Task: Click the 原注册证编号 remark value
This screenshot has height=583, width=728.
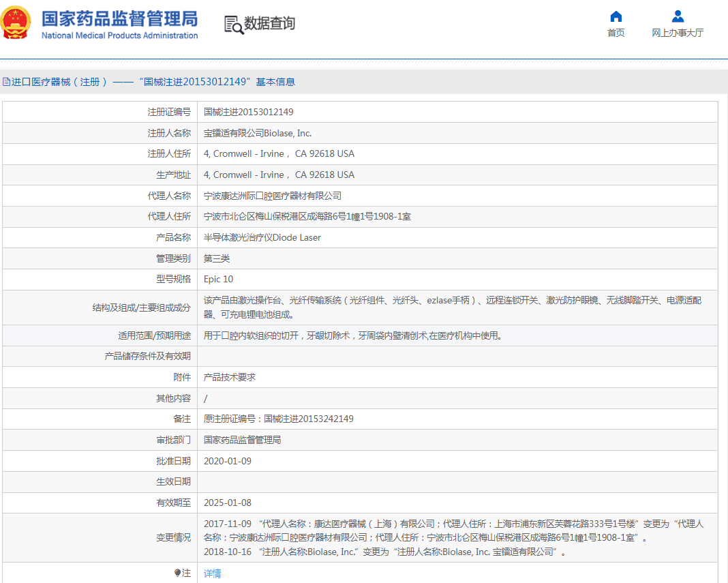Action: [278, 419]
